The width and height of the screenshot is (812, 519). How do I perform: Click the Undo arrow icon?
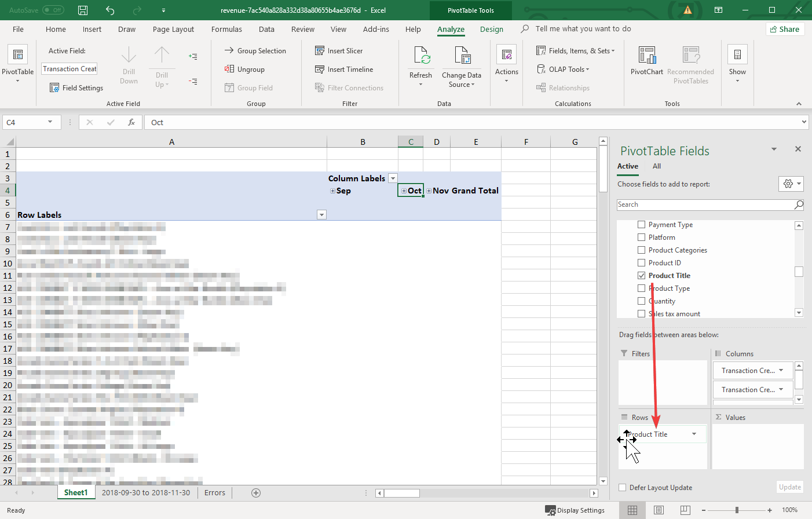(110, 10)
